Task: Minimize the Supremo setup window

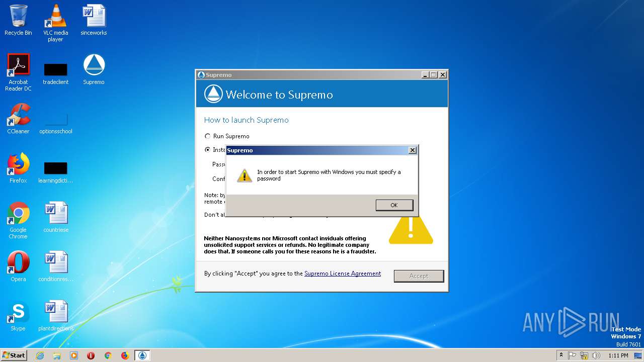Action: [x=426, y=75]
